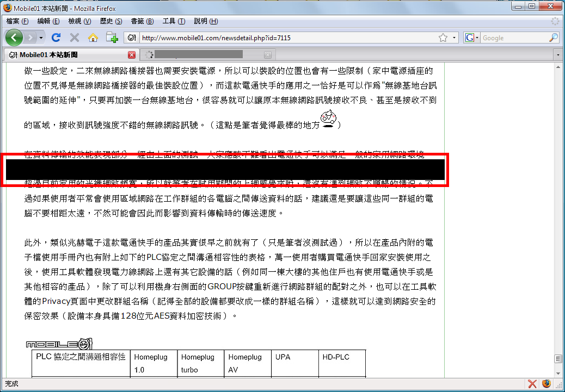Click the Firefox extension icon in status bar
565x392 pixels.
546,384
